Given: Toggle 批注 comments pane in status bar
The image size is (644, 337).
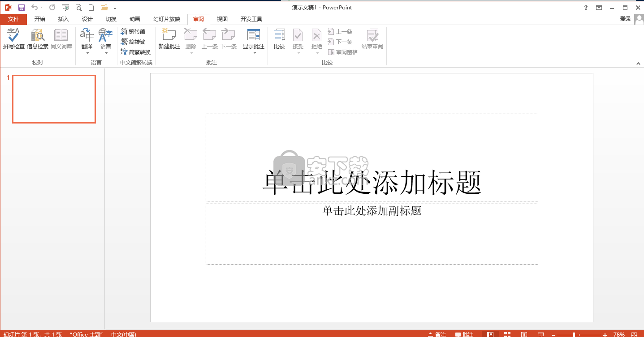Looking at the screenshot, I should click(464, 334).
